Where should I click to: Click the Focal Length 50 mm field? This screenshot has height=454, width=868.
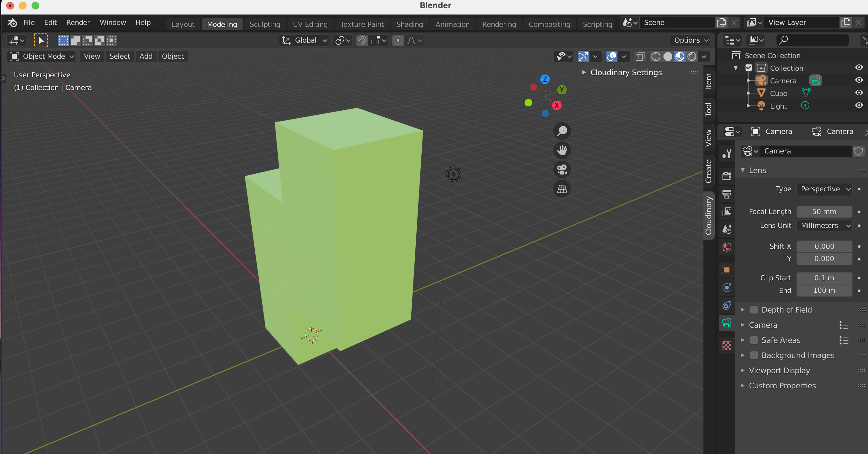coord(824,212)
